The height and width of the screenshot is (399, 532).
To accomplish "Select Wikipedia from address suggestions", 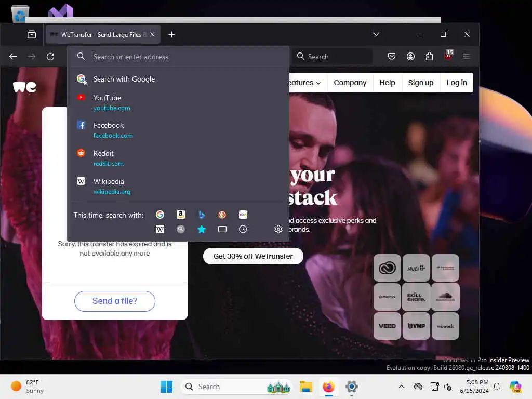I will tap(178, 187).
